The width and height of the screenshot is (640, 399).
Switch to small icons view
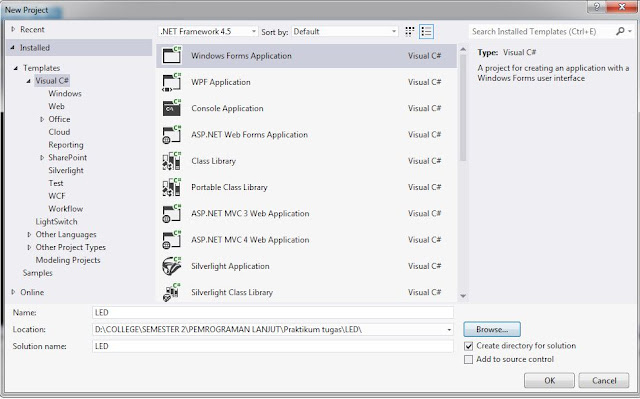point(409,31)
